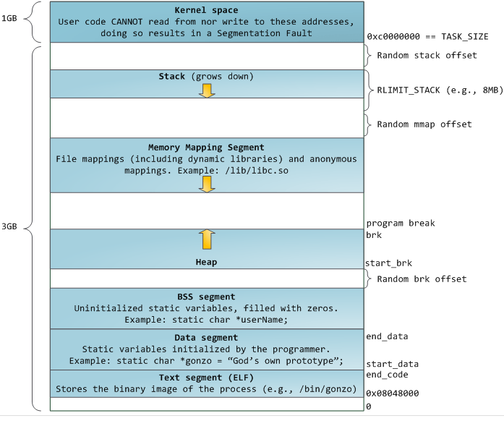This screenshot has width=504, height=421.
Task: Click the '0x08048000' address label
Action: point(393,394)
